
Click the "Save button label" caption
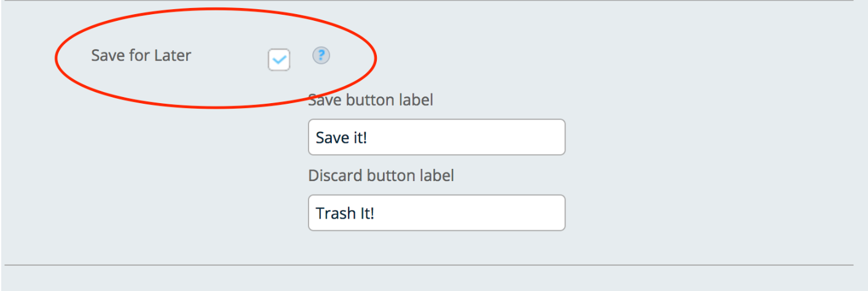point(371,99)
